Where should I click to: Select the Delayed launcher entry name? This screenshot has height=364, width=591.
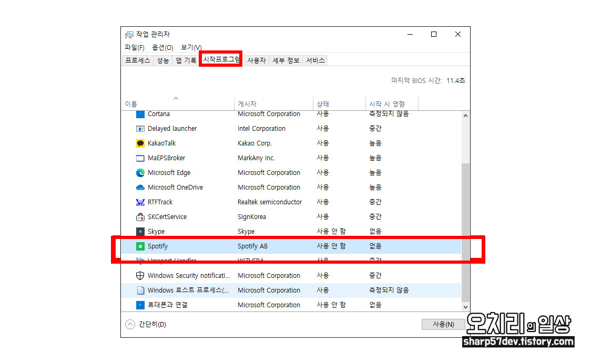click(172, 129)
